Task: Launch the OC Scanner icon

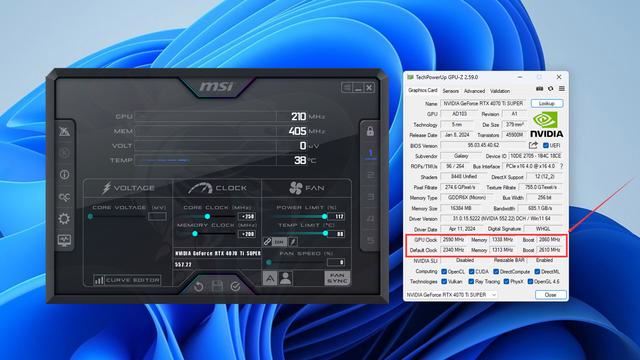Action: pos(64,197)
